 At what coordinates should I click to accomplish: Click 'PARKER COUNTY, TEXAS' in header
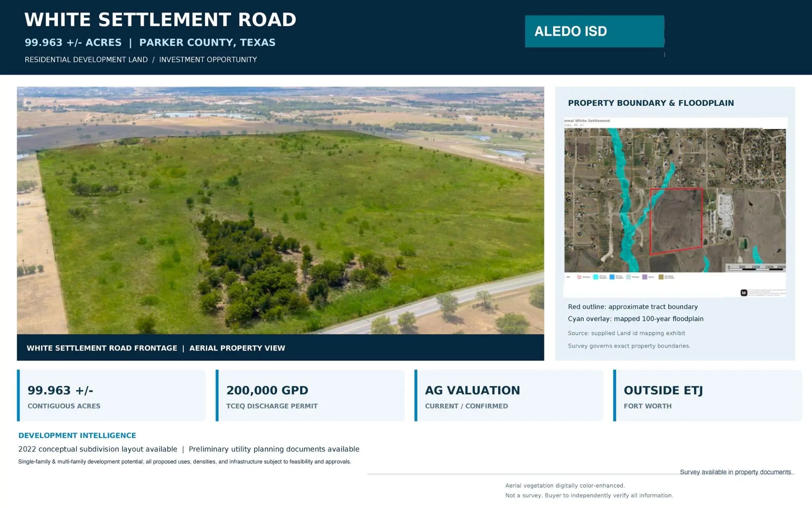coord(207,42)
